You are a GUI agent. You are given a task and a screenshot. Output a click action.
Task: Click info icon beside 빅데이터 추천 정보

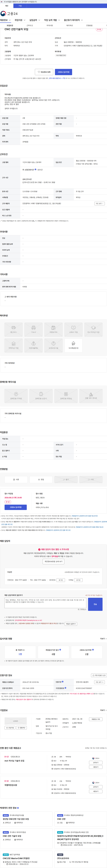point(18,808)
